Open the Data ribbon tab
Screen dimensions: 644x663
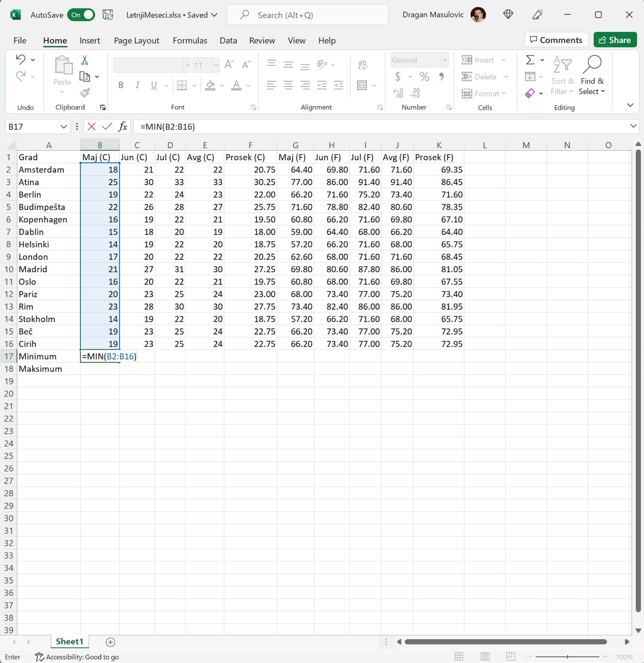(x=228, y=41)
